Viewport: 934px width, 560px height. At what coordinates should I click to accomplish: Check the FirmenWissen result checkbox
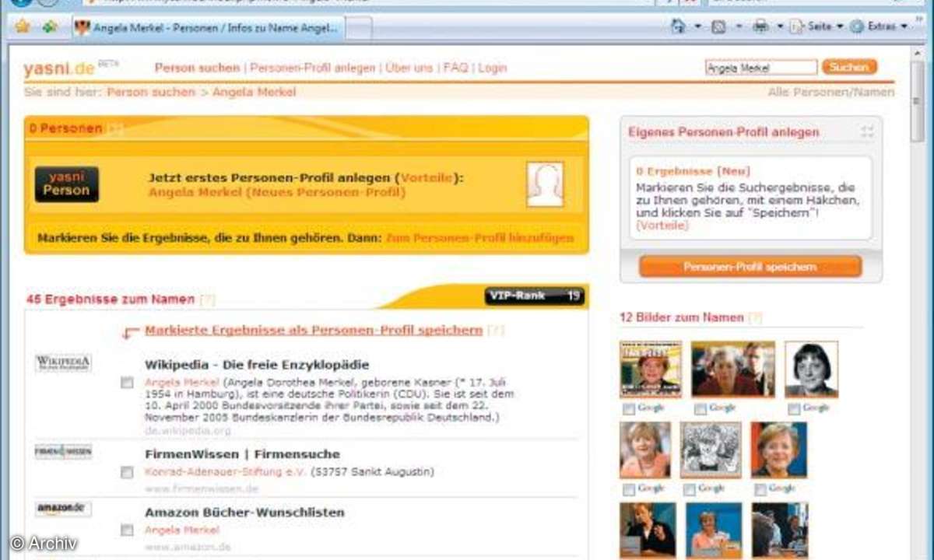(127, 472)
